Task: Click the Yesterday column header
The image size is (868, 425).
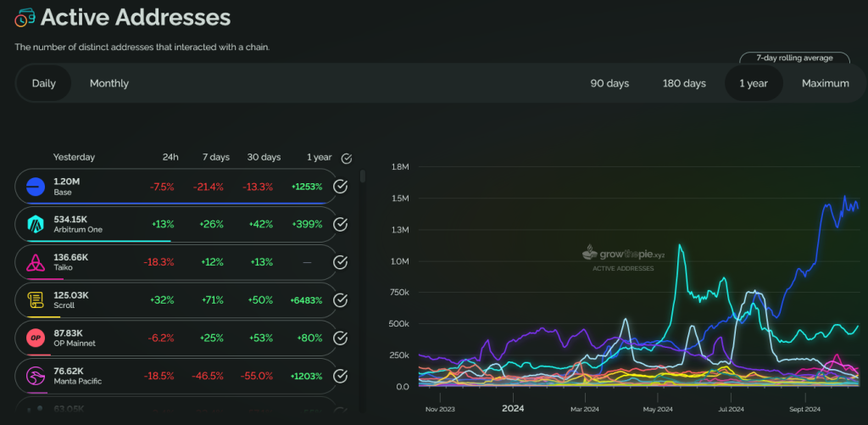Action: 74,157
